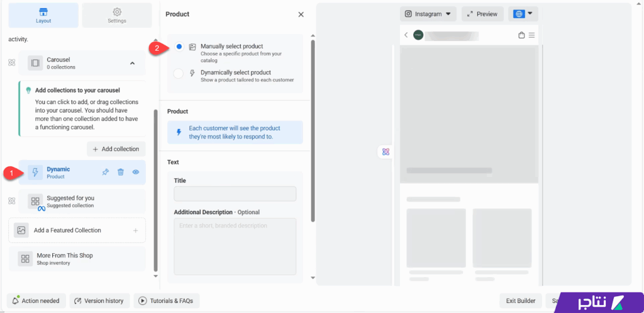
Task: Open the hamburger menu in preview
Action: tap(532, 35)
